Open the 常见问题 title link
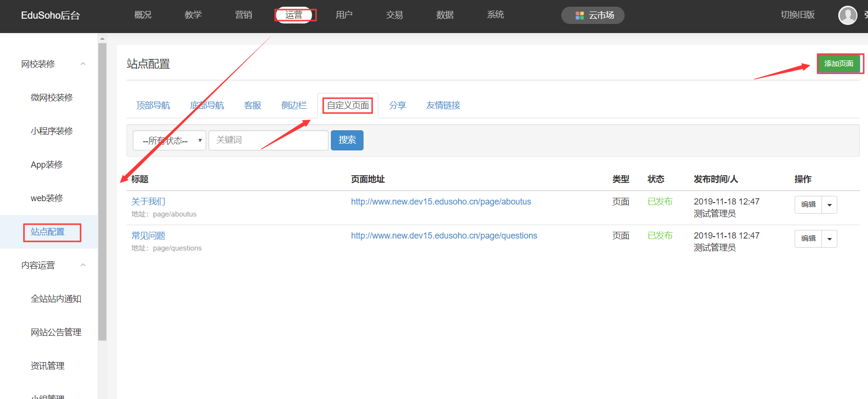868x399 pixels. click(x=148, y=236)
